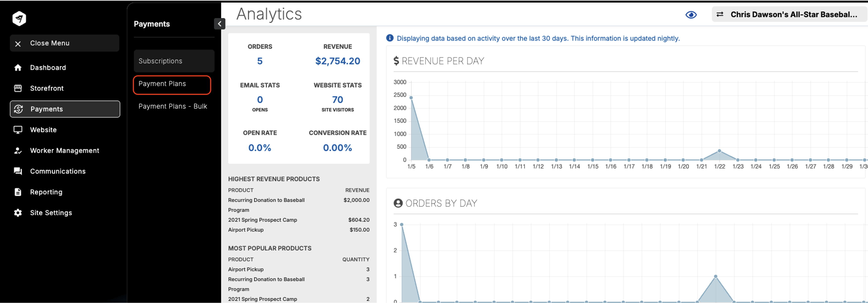Click the user icon beside Orders By Day

[x=398, y=203]
